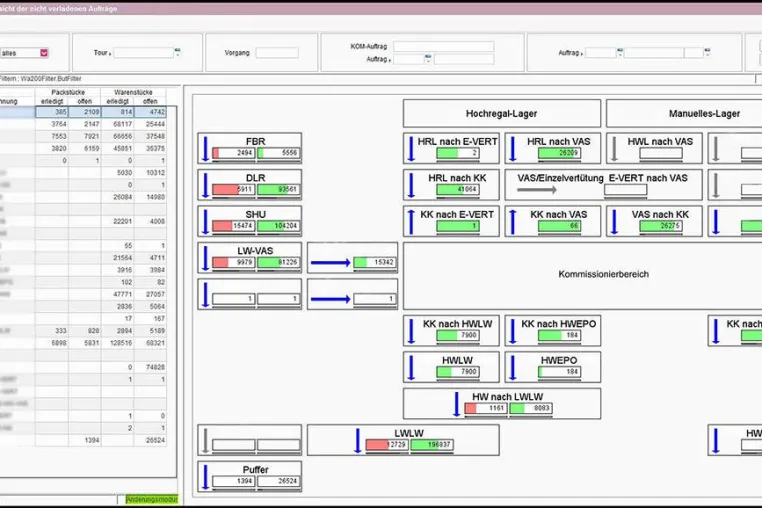Click LW-VAS red progress bar showing 9979
Viewport: 762px width, 508px height.
233,263
